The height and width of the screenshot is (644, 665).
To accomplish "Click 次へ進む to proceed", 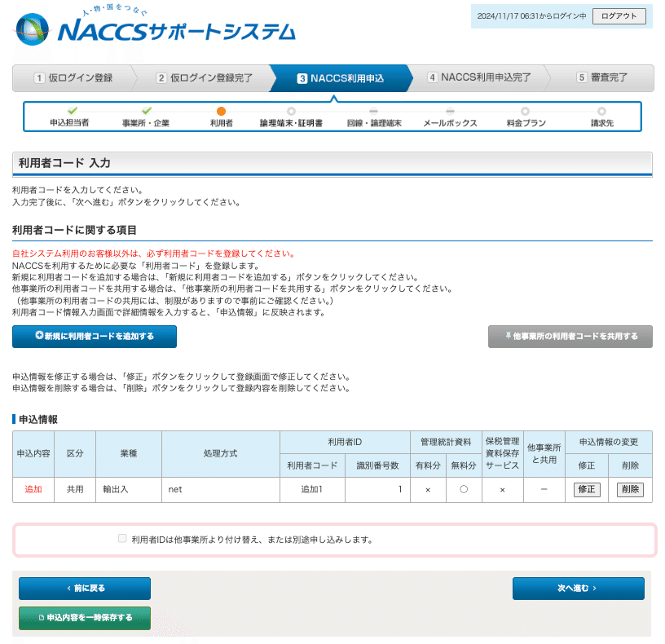I will [578, 588].
